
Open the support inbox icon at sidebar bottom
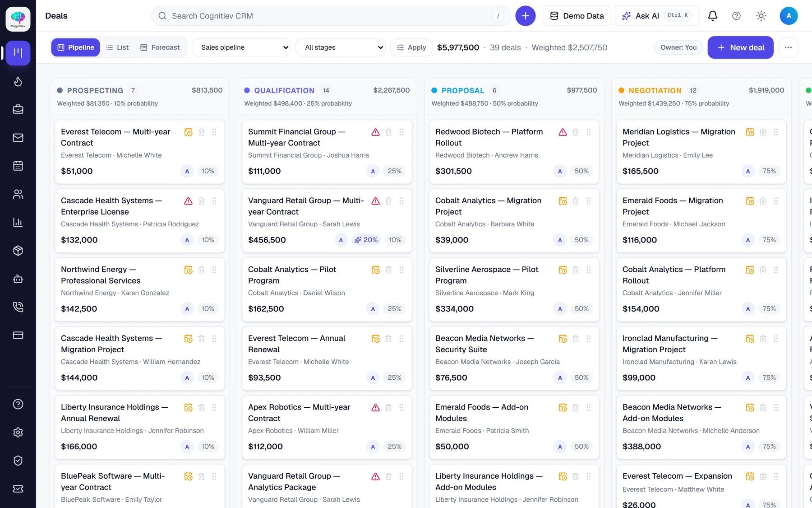(18, 489)
